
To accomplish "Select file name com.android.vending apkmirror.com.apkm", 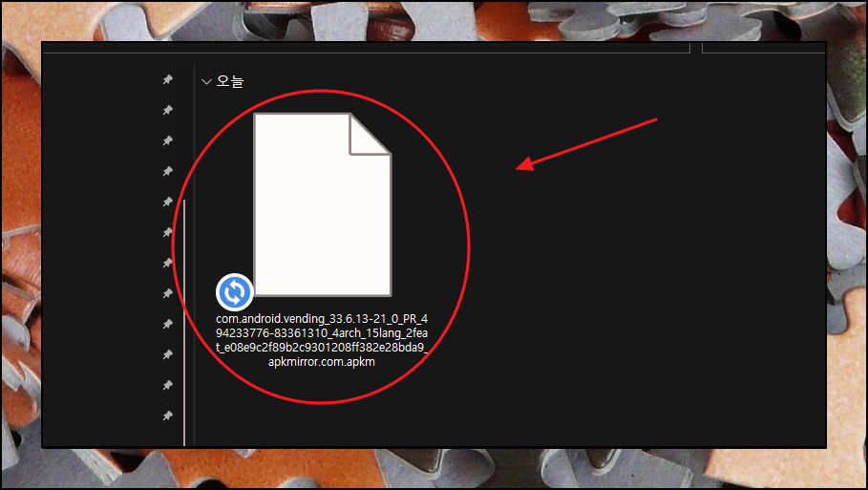I will [x=322, y=340].
